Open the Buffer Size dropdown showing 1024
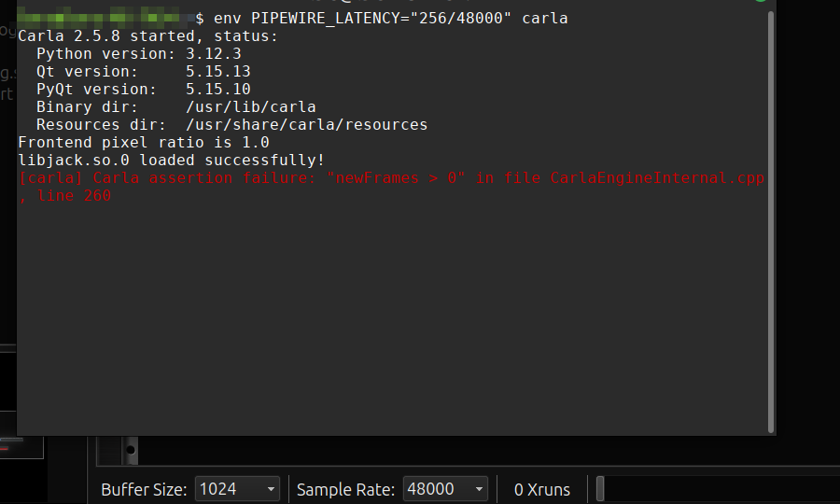Viewport: 840px width, 504px height. [x=237, y=489]
